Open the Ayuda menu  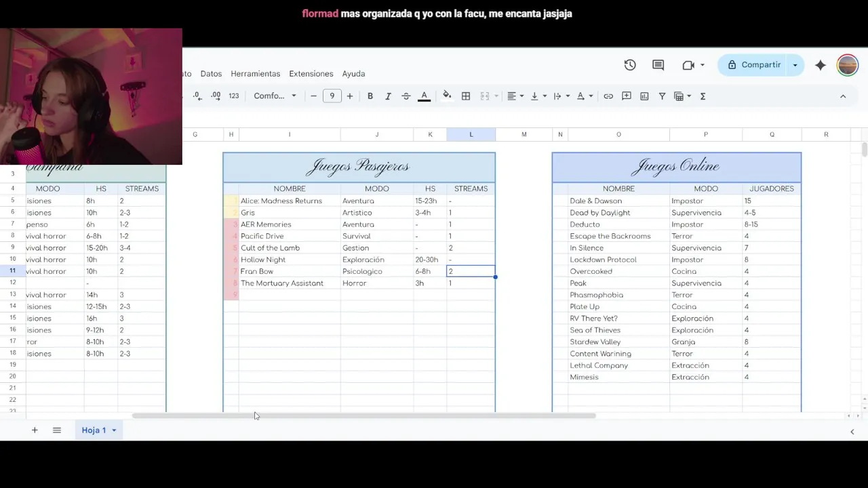point(353,73)
